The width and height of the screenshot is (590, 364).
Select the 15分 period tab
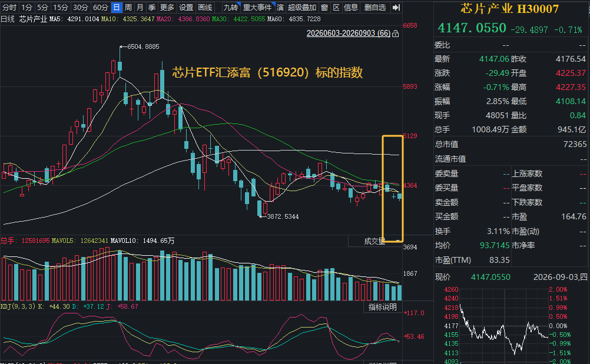(x=60, y=7)
